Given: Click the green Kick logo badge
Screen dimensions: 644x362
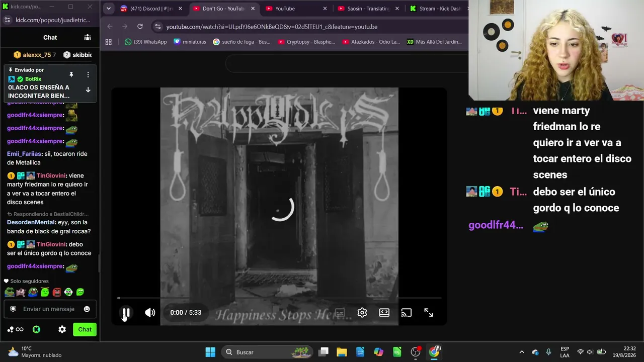Looking at the screenshot, I should click(36, 329).
